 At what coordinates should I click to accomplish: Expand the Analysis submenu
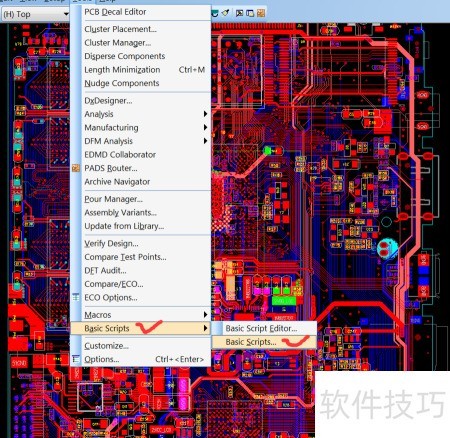[205, 114]
